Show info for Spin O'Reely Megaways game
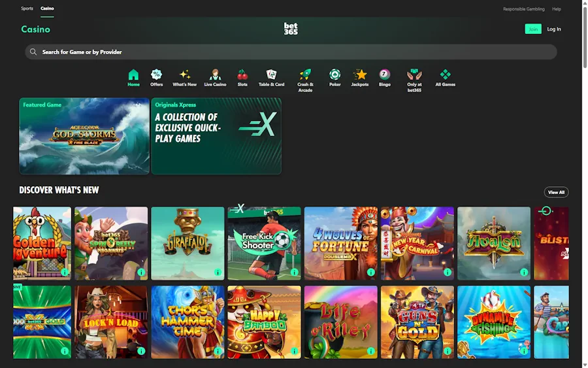 coord(141,272)
